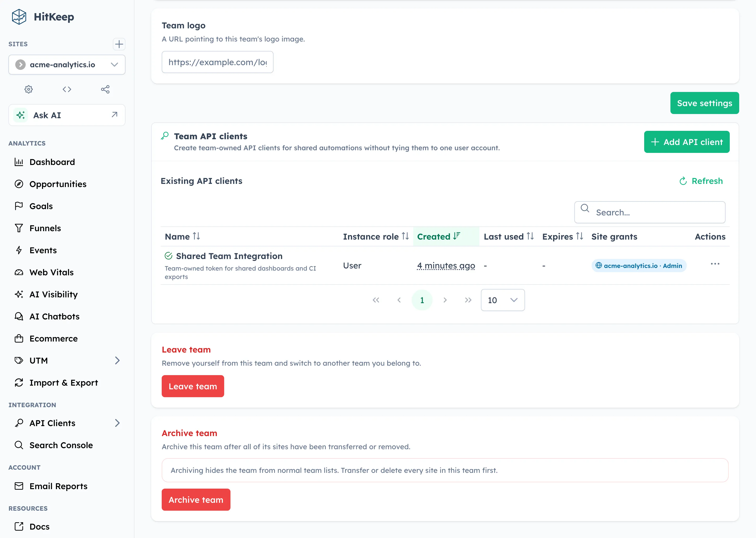Expand the UTM submenu chevron
The height and width of the screenshot is (538, 756).
pos(117,360)
